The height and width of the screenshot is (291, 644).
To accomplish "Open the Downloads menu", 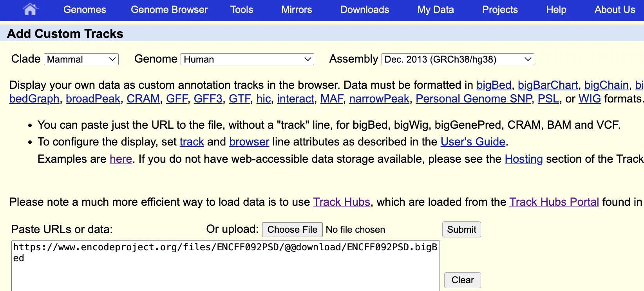I will pyautogui.click(x=364, y=10).
